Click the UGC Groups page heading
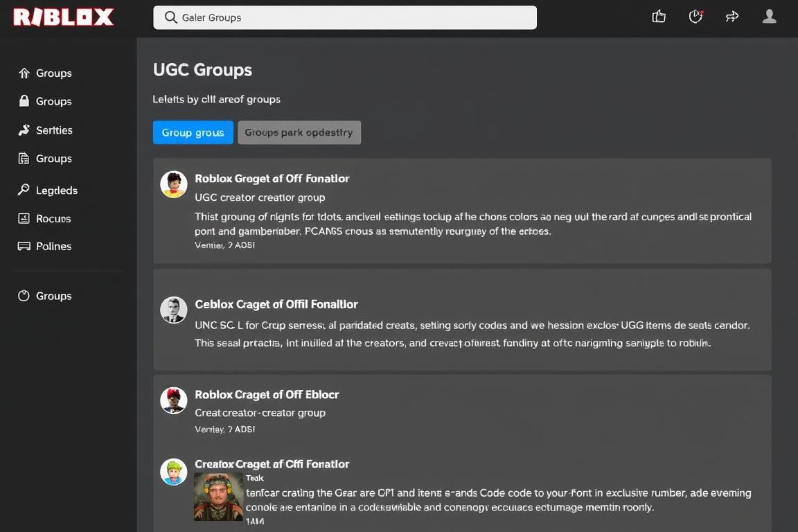The height and width of the screenshot is (532, 798). pyautogui.click(x=202, y=70)
